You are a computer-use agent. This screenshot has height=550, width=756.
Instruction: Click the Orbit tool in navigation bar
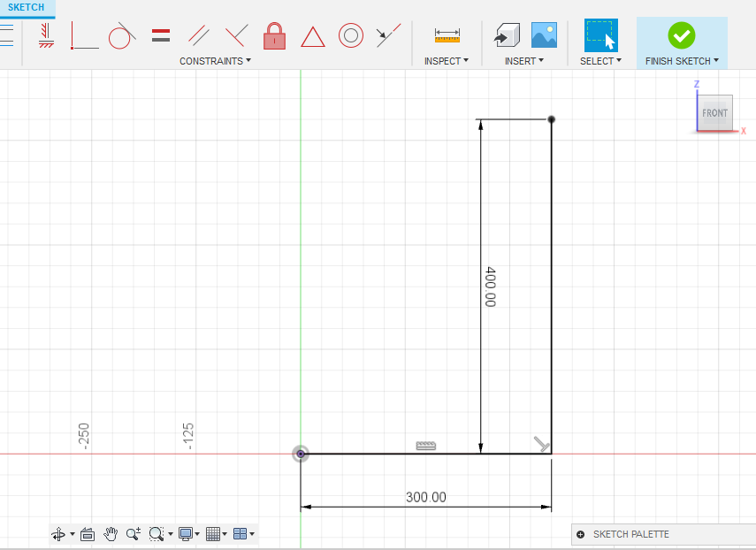pyautogui.click(x=58, y=534)
